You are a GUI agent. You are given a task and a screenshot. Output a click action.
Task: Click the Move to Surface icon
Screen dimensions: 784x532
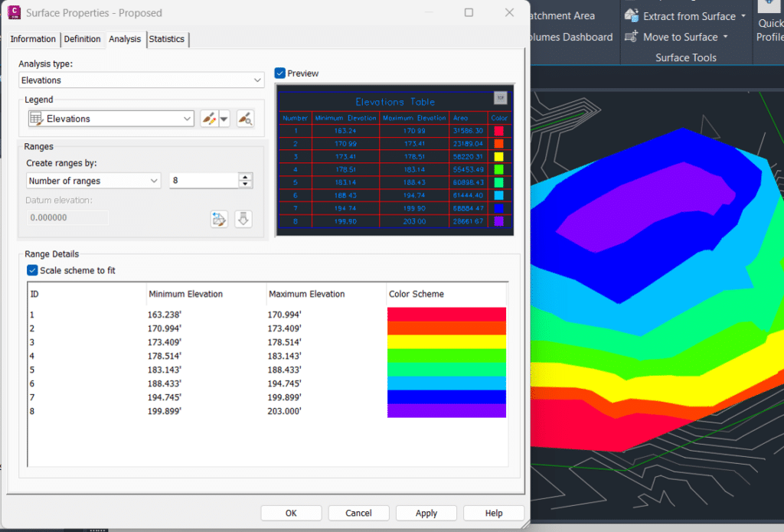(632, 37)
